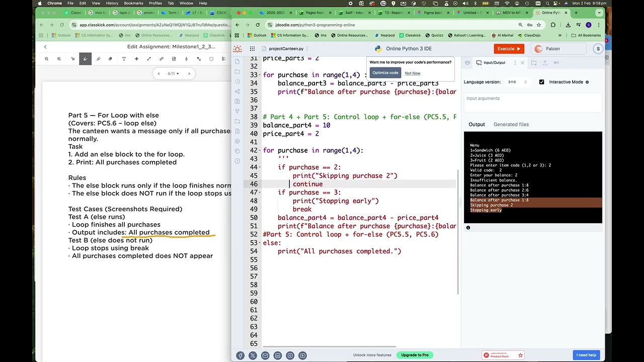Open the 8/11 page selector dropdown

[x=172, y=73]
